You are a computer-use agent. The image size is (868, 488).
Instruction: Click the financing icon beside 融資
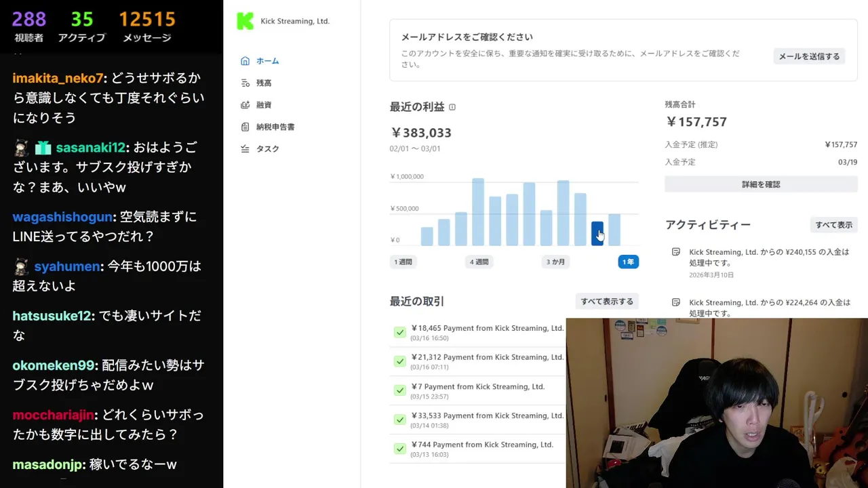coord(245,105)
